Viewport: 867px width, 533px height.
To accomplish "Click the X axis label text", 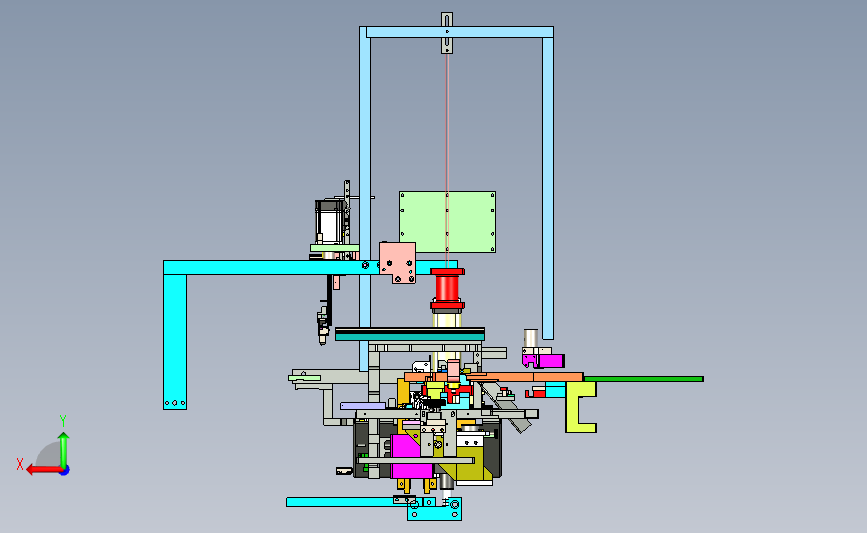I will click(x=20, y=464).
